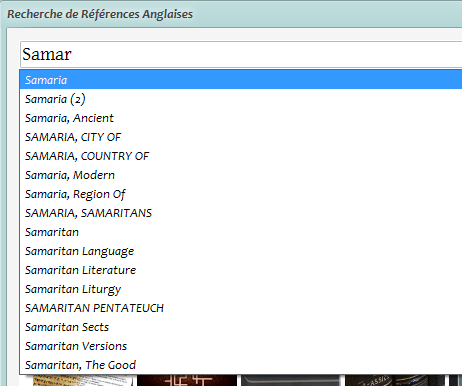462x386 pixels.
Task: Click the Recherche de Références Anglaises title
Action: click(x=100, y=14)
